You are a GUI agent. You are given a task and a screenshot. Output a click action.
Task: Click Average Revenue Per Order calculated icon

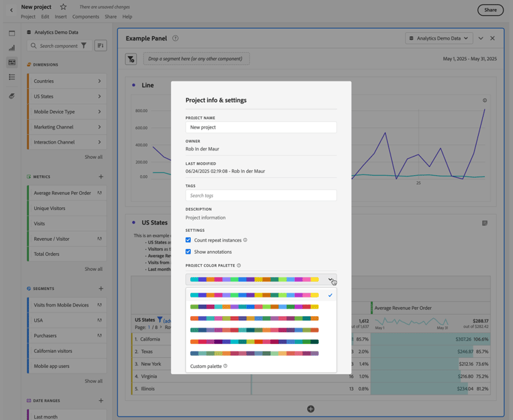click(x=99, y=193)
